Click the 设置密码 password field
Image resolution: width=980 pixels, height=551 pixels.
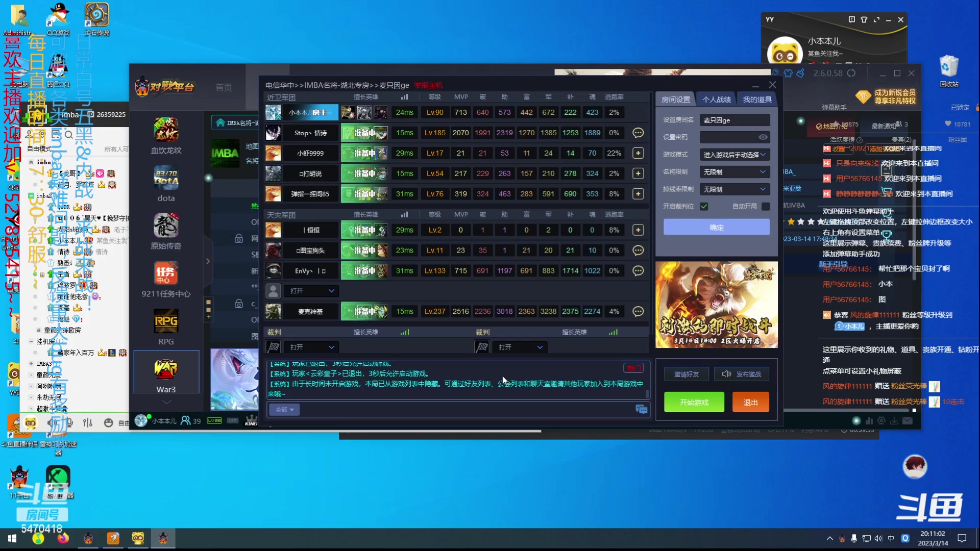(x=734, y=137)
